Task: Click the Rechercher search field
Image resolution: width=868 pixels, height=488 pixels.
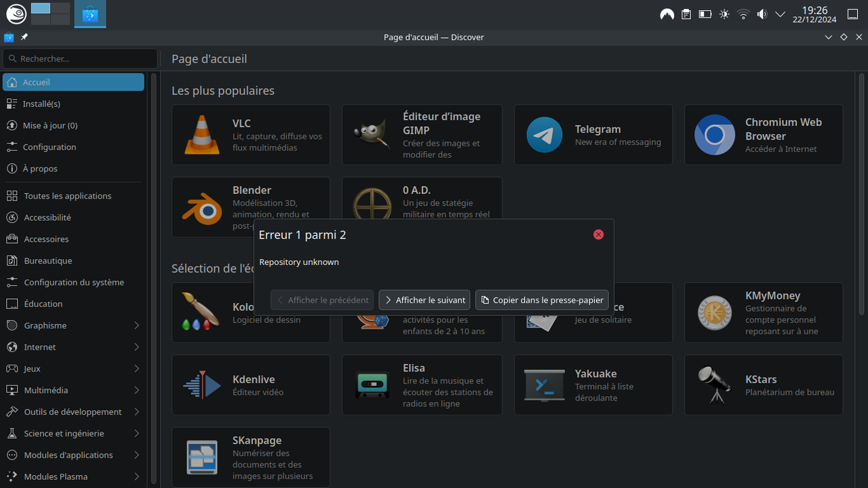Action: (x=80, y=58)
